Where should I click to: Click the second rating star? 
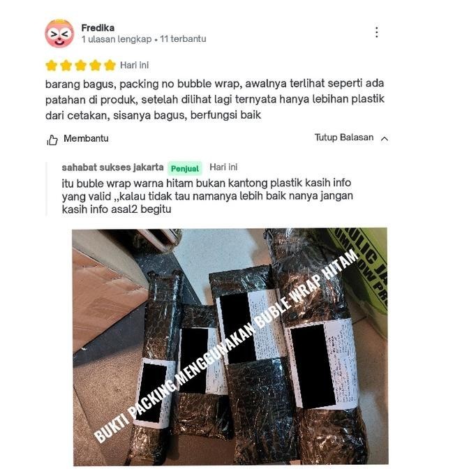pyautogui.click(x=66, y=66)
